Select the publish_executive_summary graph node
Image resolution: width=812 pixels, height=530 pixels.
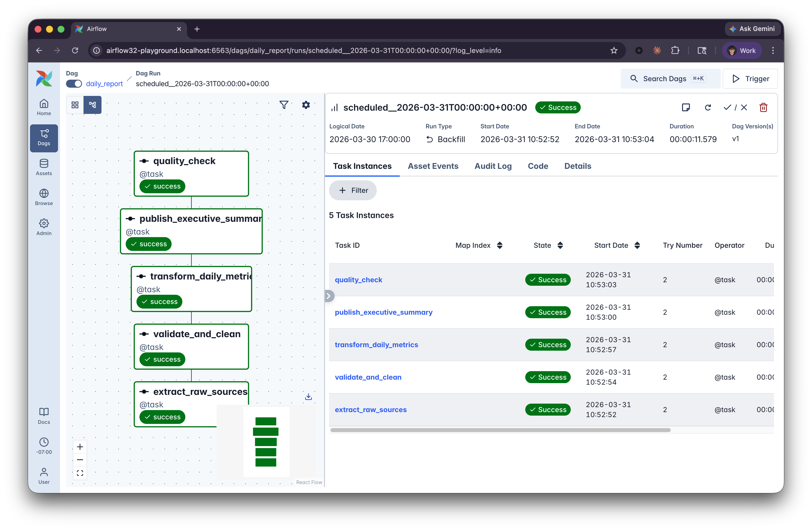191,232
